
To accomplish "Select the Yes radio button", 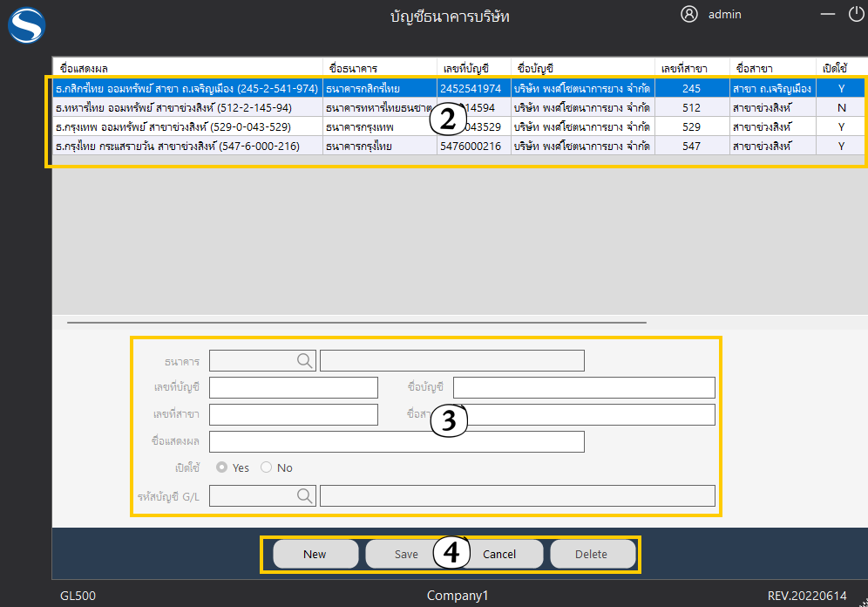I will pos(222,467).
